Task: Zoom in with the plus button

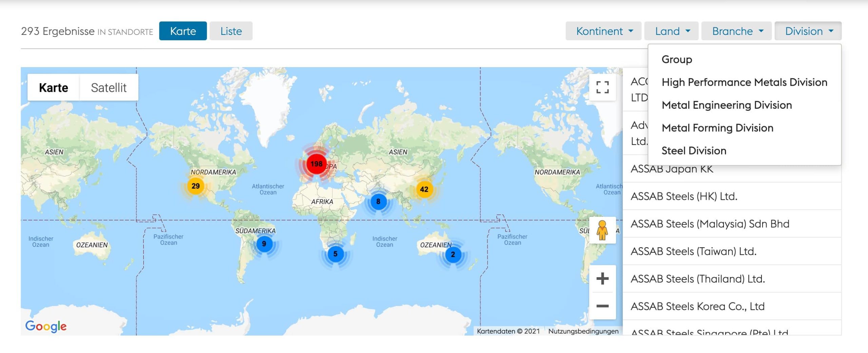Action: tap(602, 278)
